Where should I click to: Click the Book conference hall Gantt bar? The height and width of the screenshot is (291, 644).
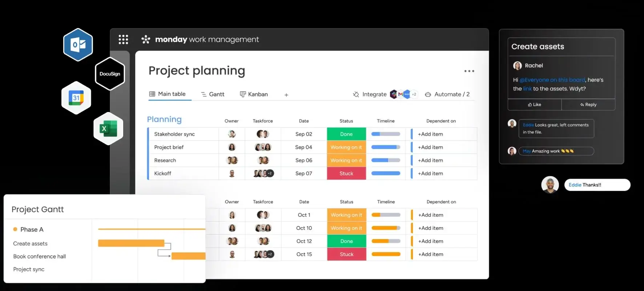point(188,256)
